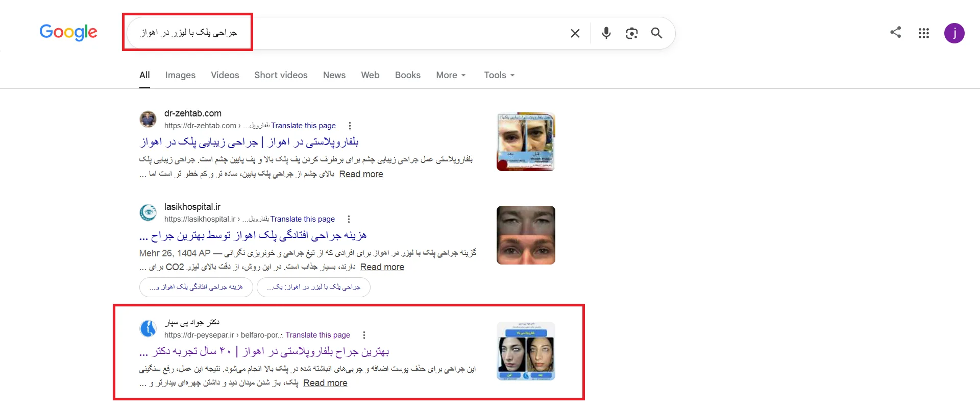
Task: Read more on dr-peysepar.ir snippet
Action: pyautogui.click(x=325, y=383)
